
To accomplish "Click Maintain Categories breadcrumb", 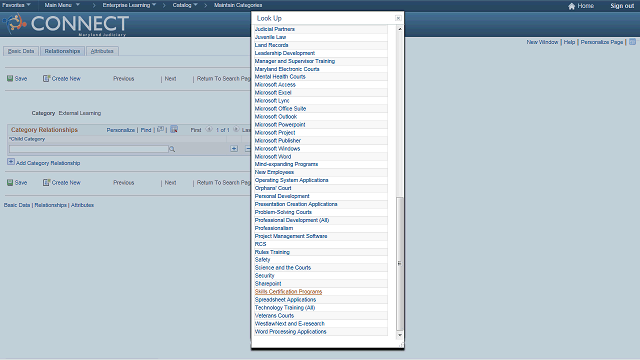I will click(238, 5).
